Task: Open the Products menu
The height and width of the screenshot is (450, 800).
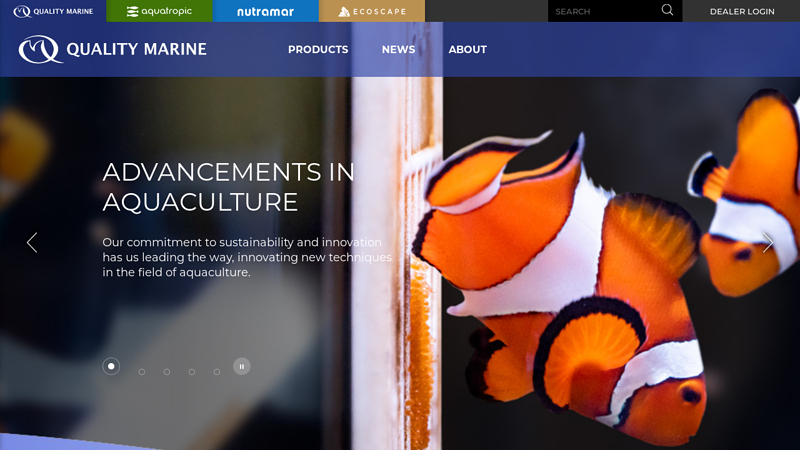Action: tap(318, 49)
